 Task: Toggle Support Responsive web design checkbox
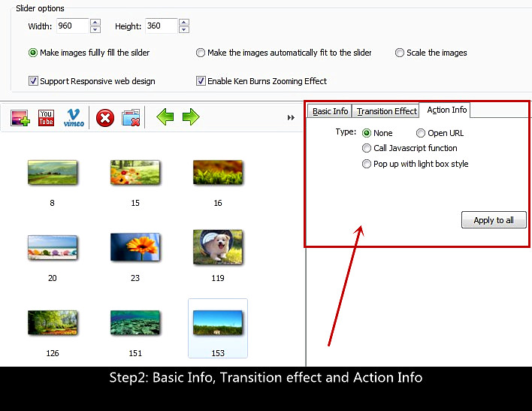(x=33, y=81)
